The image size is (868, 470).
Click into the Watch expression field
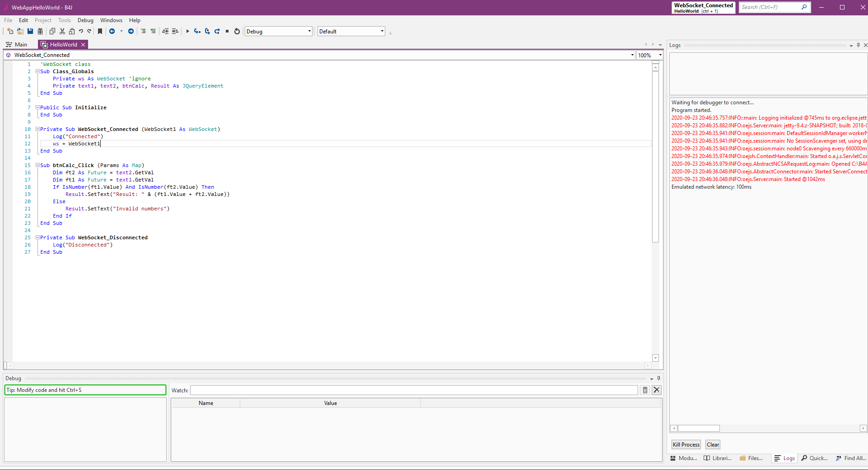414,390
